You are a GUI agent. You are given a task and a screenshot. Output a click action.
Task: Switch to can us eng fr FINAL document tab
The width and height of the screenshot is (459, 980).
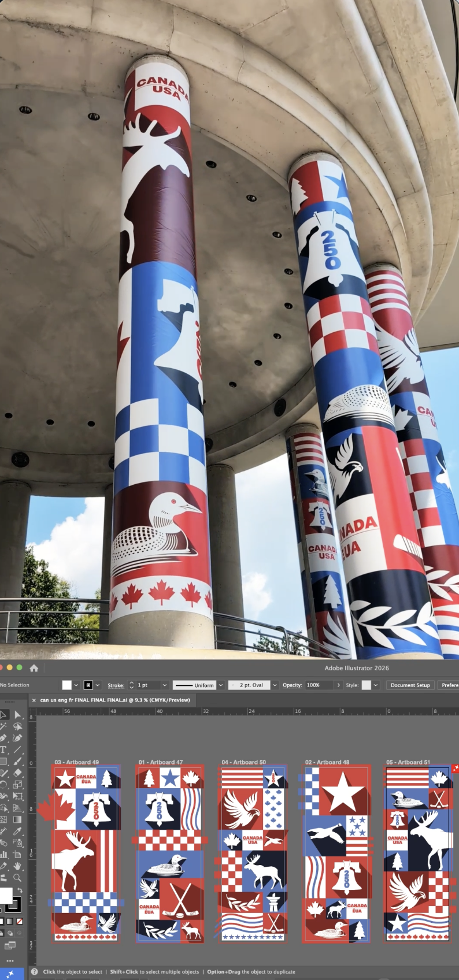click(115, 700)
